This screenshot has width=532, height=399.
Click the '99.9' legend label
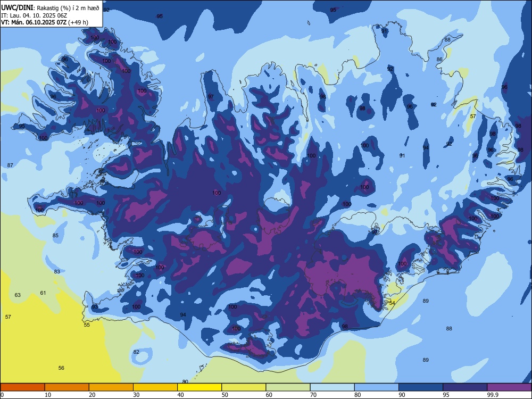click(493, 395)
